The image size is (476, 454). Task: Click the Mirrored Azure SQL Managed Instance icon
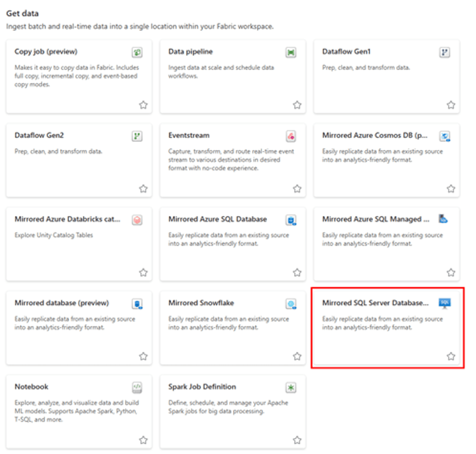click(x=443, y=218)
